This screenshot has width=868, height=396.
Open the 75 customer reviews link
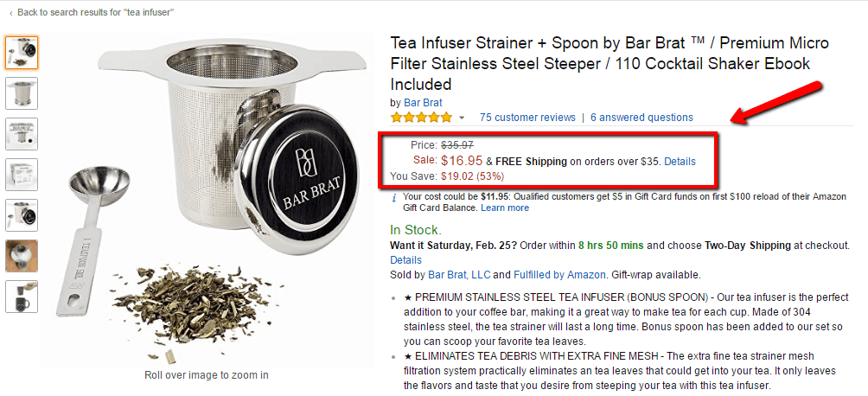[527, 118]
